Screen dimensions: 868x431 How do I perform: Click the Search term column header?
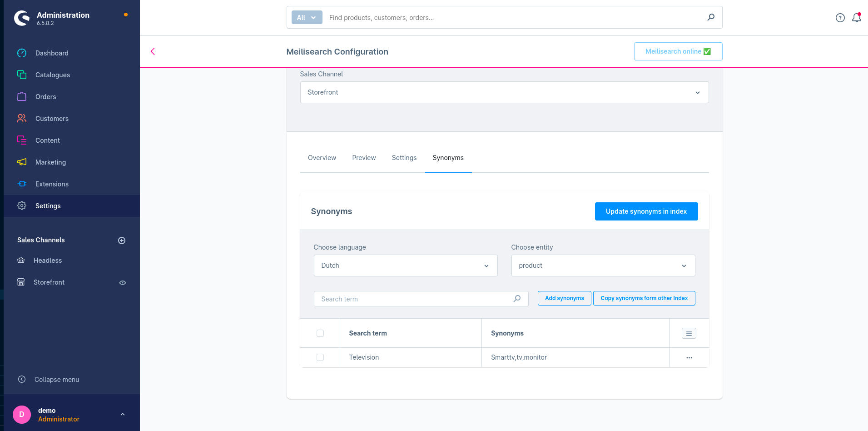click(411, 333)
